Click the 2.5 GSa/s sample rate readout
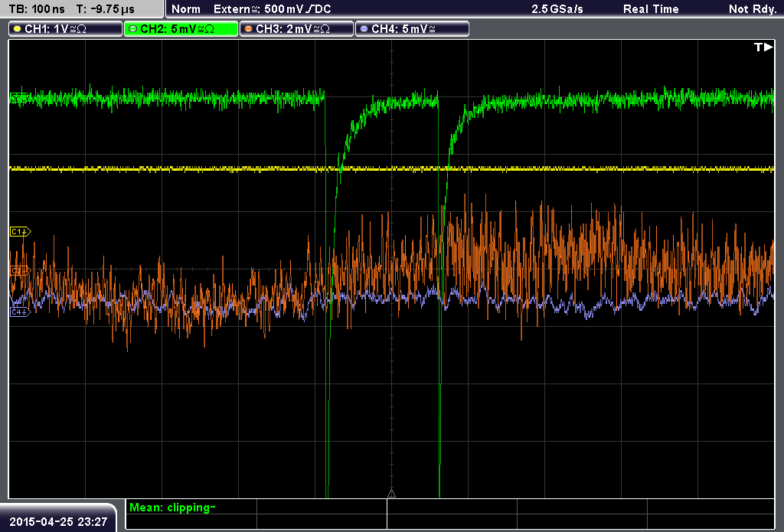This screenshot has width=784, height=532. pos(557,9)
